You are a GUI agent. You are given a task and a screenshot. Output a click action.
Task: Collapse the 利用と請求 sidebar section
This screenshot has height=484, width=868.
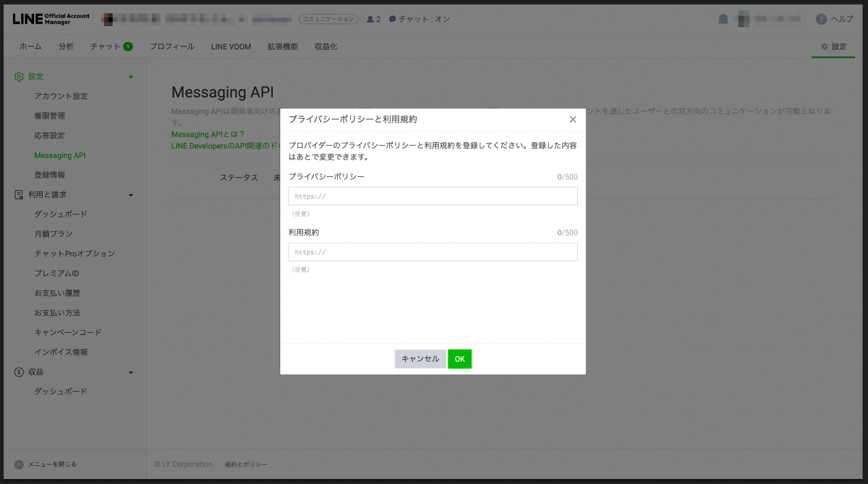(x=131, y=195)
